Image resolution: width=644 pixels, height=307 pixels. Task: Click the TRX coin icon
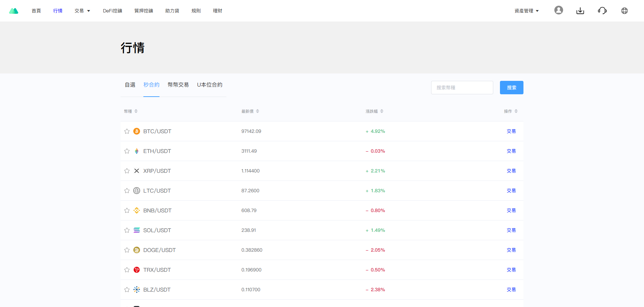(x=137, y=270)
